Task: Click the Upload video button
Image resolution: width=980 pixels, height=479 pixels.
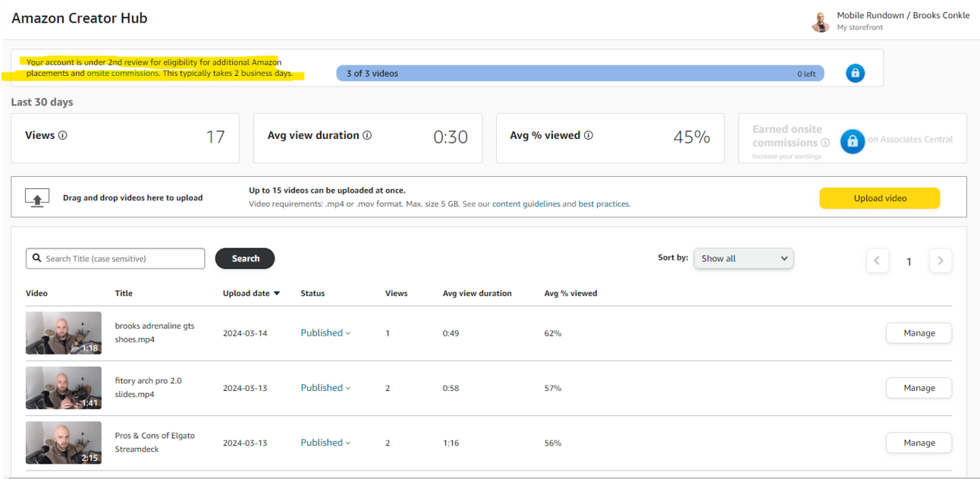Action: (880, 198)
